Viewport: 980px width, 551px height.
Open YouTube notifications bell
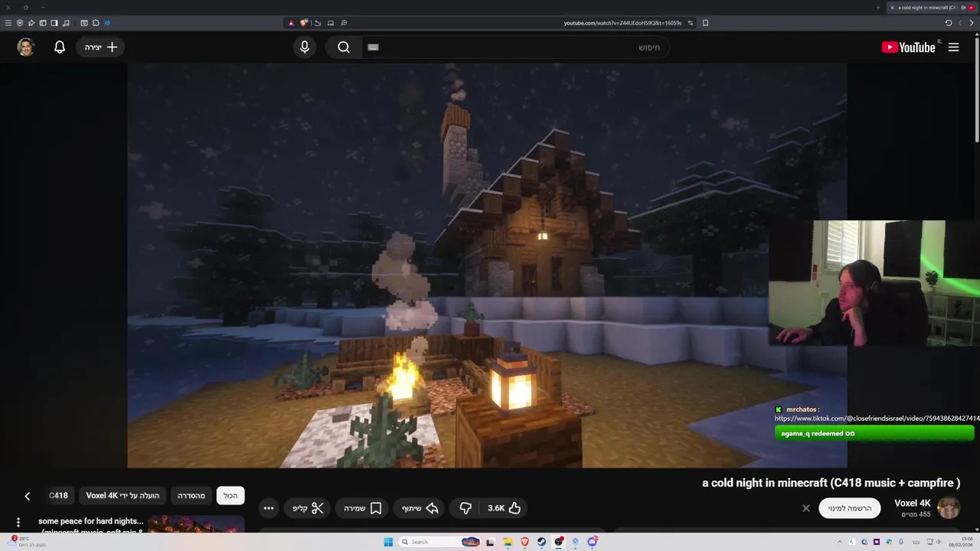point(60,47)
